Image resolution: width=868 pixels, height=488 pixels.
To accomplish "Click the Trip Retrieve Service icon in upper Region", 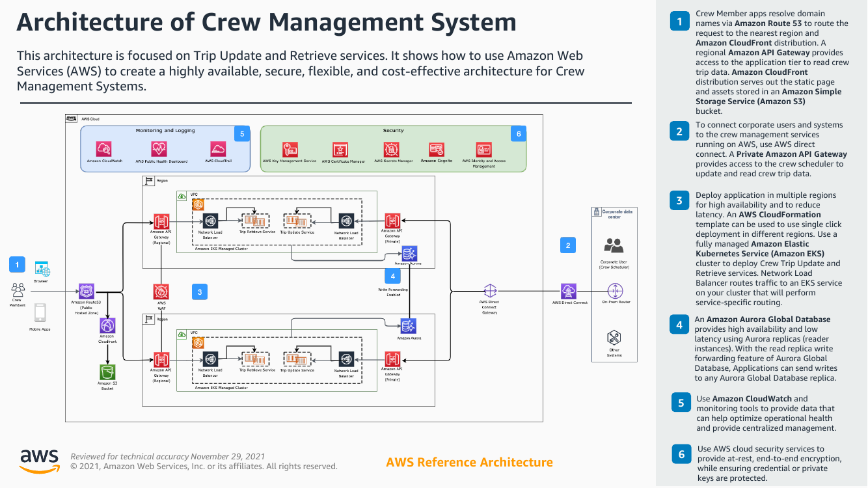I will pyautogui.click(x=254, y=220).
